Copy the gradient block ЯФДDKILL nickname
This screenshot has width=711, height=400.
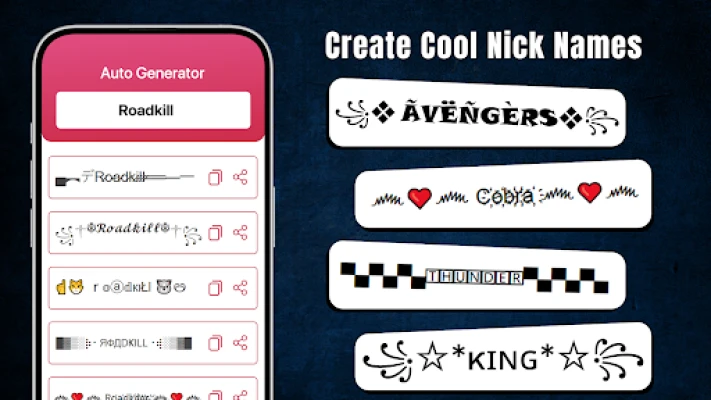[215, 343]
